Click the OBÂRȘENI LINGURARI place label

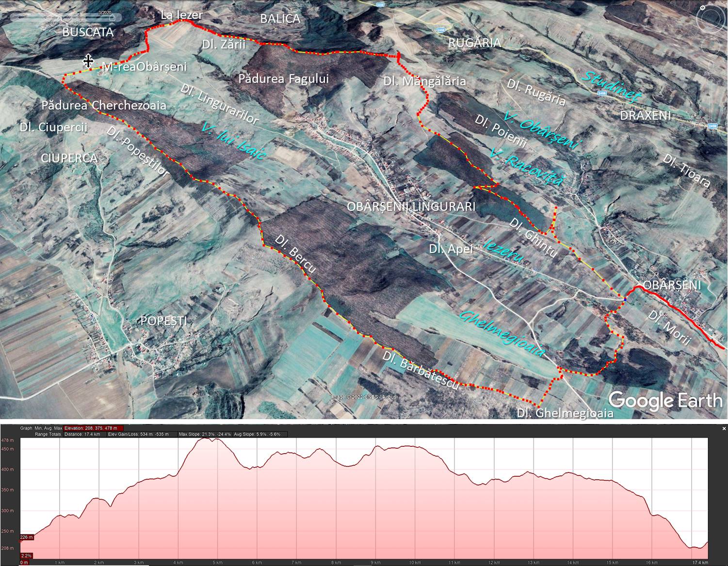pos(410,206)
